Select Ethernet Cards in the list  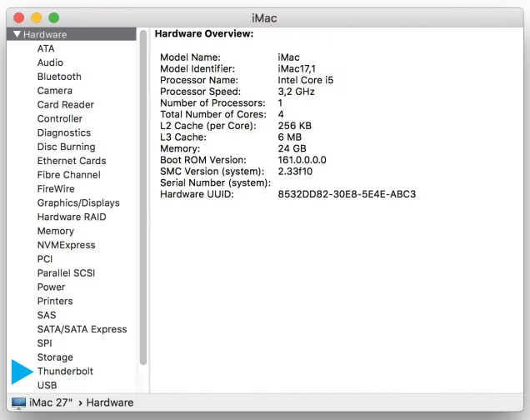[x=72, y=161]
